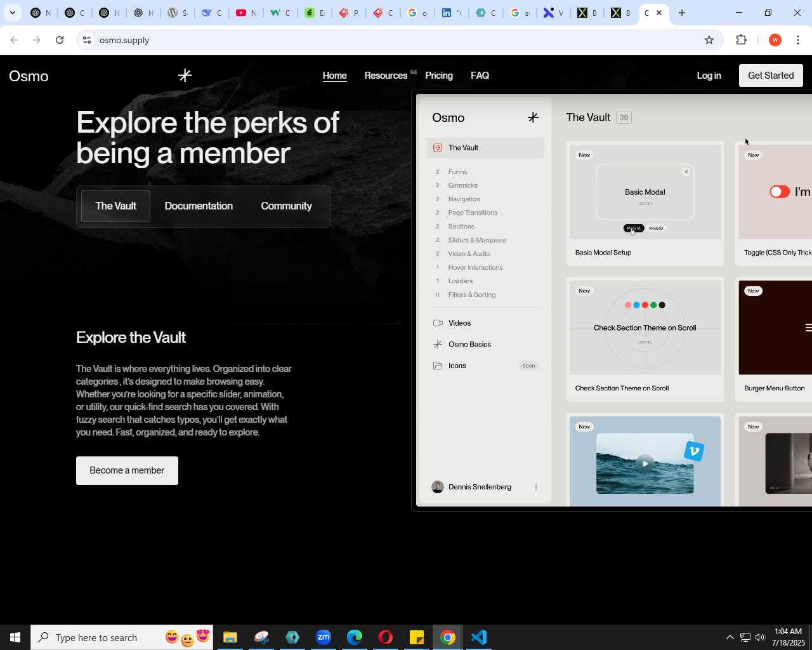Open the Hover Interactions category
The image size is (812, 650).
(x=475, y=267)
